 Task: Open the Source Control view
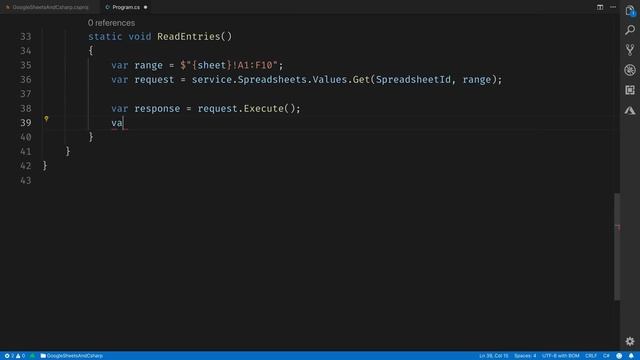pos(630,50)
